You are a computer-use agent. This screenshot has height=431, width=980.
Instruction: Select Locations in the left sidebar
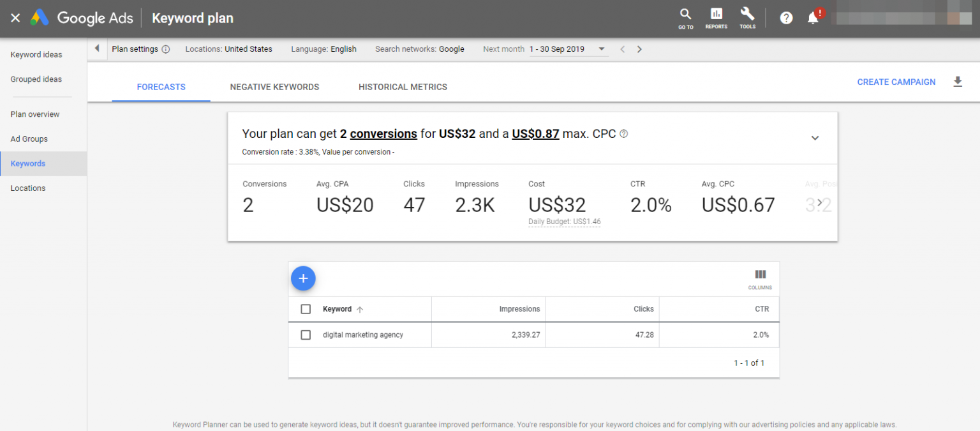pos(27,188)
